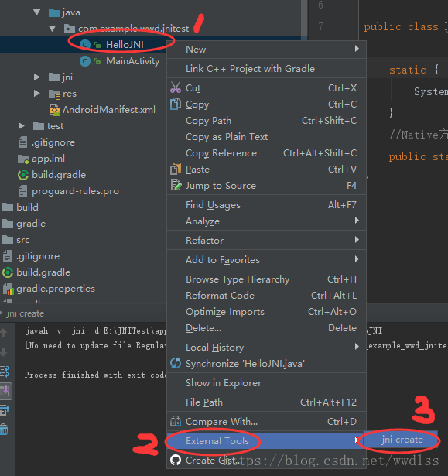The width and height of the screenshot is (448, 476).
Task: Select the src folder
Action: 22,240
